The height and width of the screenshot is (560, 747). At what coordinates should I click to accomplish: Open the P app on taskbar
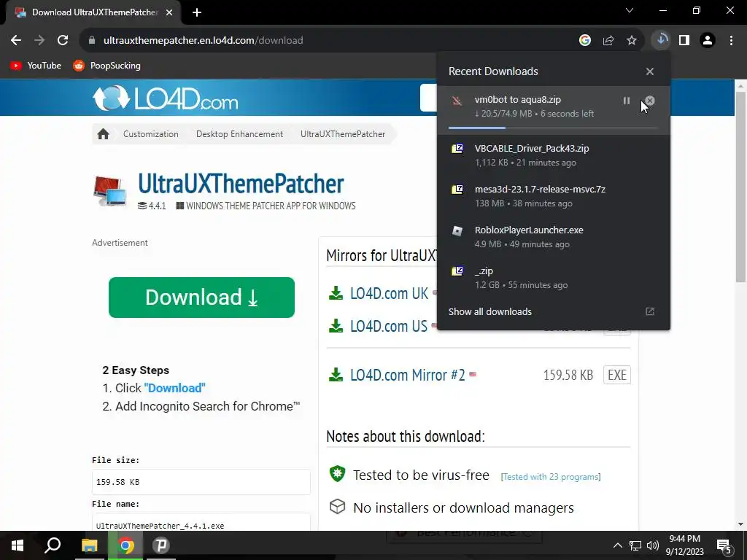[x=161, y=545]
